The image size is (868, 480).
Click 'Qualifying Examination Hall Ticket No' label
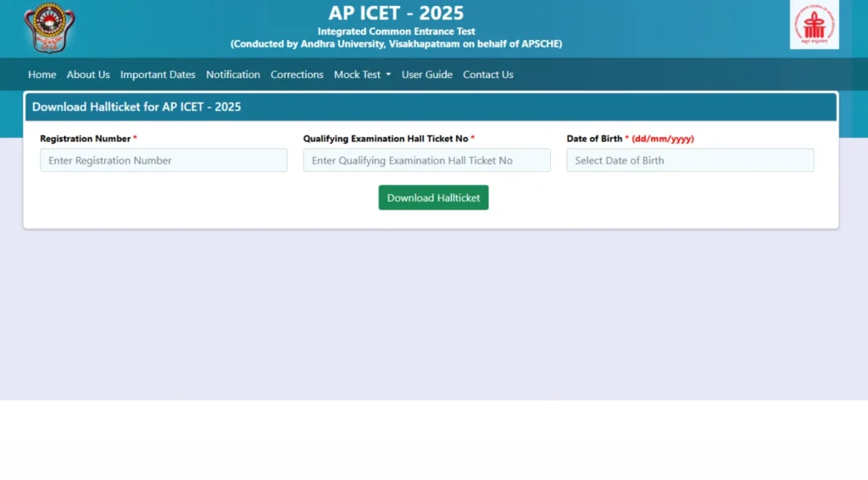(386, 138)
